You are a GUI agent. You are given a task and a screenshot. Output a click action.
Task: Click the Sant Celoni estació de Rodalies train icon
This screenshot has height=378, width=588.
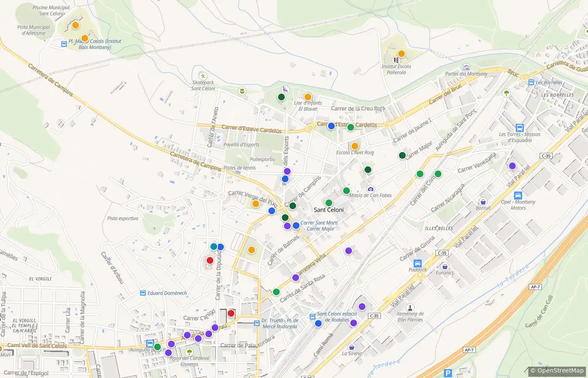313,317
